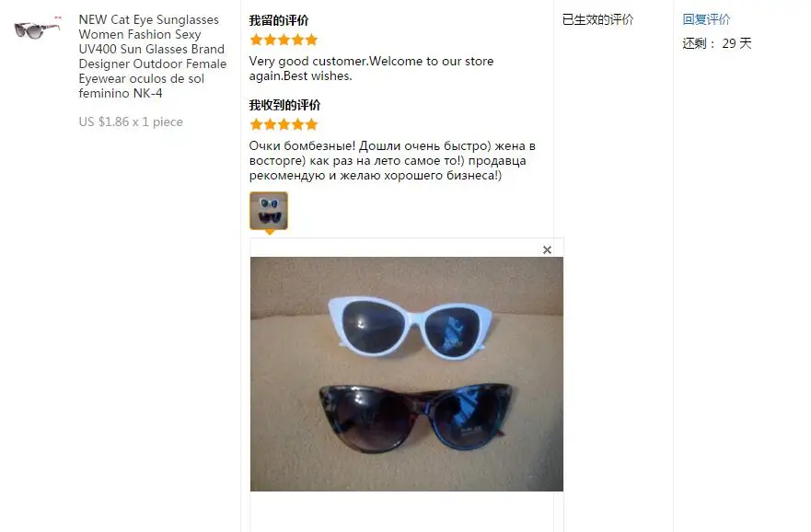Click the third star under 我留的评价

pyautogui.click(x=284, y=40)
